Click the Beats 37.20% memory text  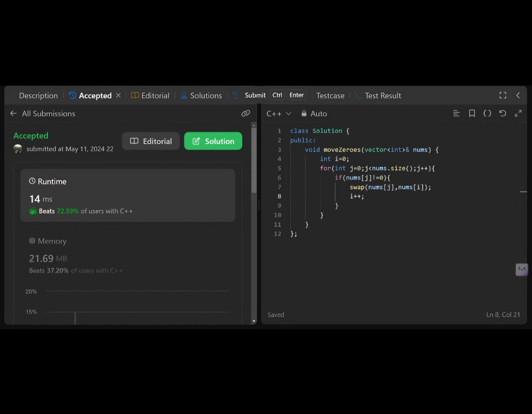point(49,270)
